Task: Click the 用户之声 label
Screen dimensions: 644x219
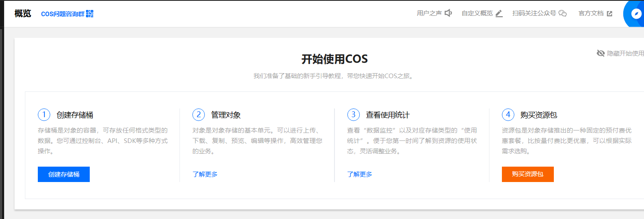Action: 429,13
